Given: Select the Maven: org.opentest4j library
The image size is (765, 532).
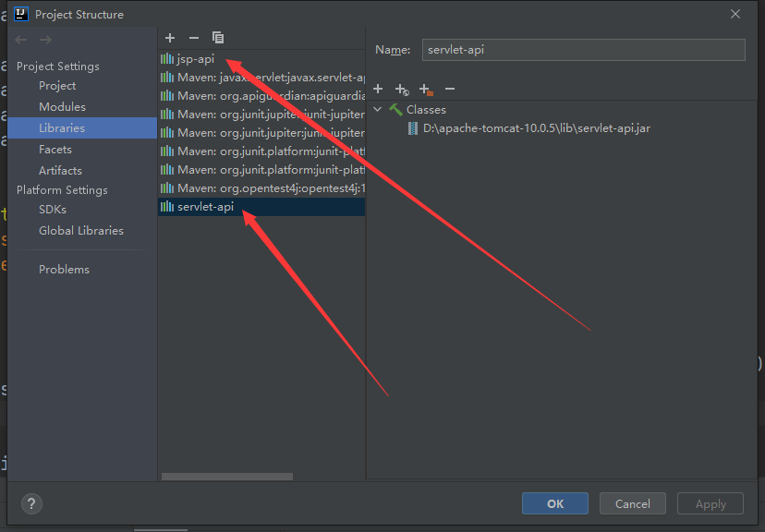Looking at the screenshot, I should click(261, 188).
